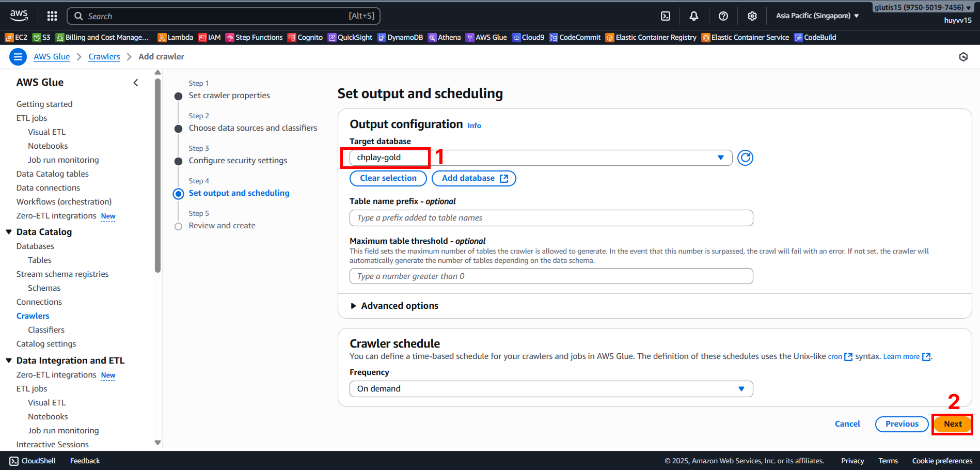Open the Frequency dropdown
Image resolution: width=980 pixels, height=470 pixels.
[x=550, y=389]
